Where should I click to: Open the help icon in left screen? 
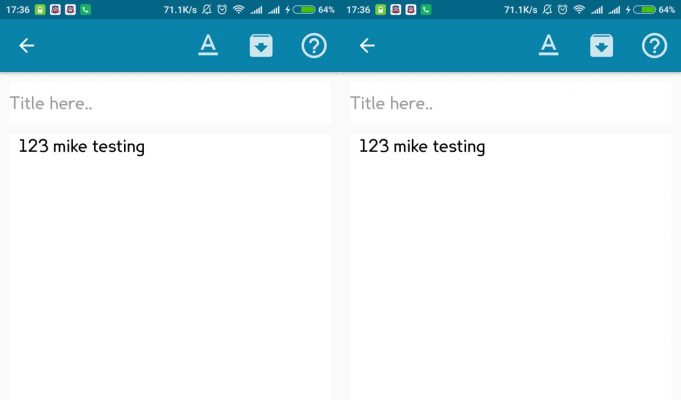[314, 46]
